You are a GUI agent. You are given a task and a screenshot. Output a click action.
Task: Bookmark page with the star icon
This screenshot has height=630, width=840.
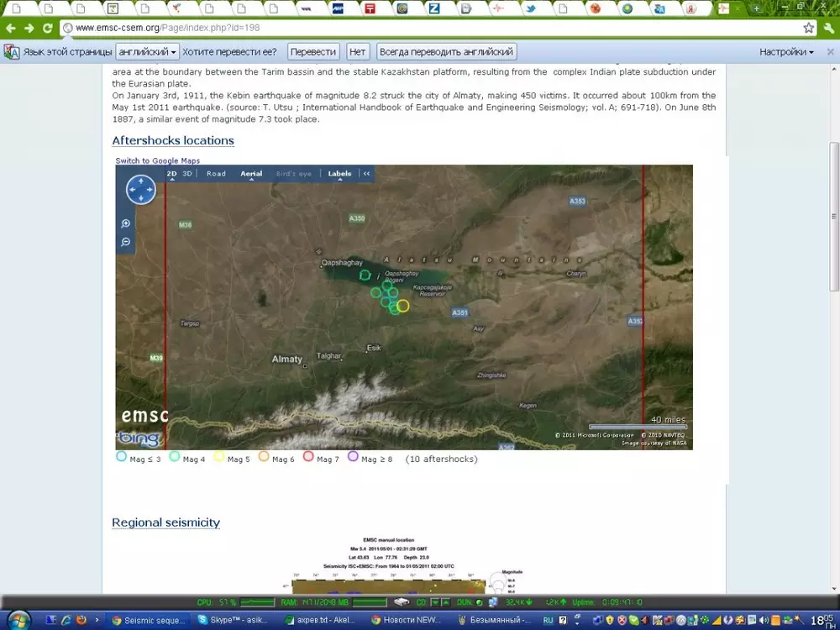(808, 28)
